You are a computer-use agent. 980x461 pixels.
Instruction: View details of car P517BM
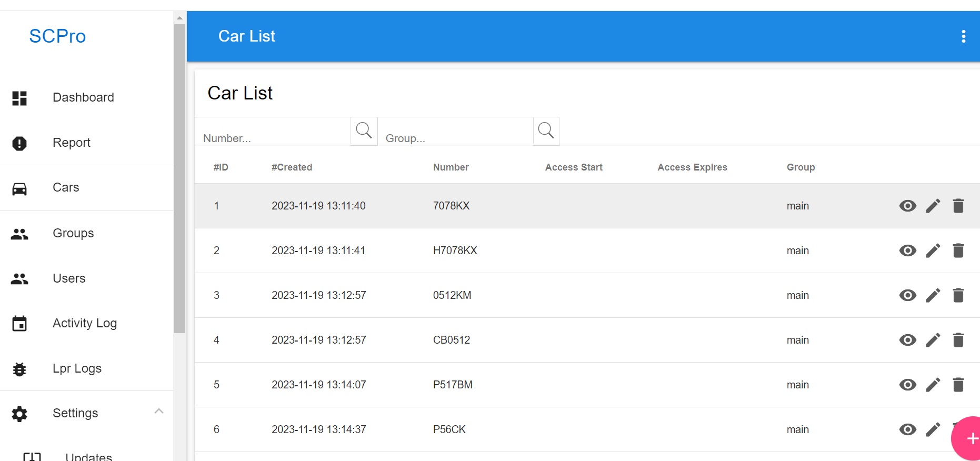coord(907,385)
